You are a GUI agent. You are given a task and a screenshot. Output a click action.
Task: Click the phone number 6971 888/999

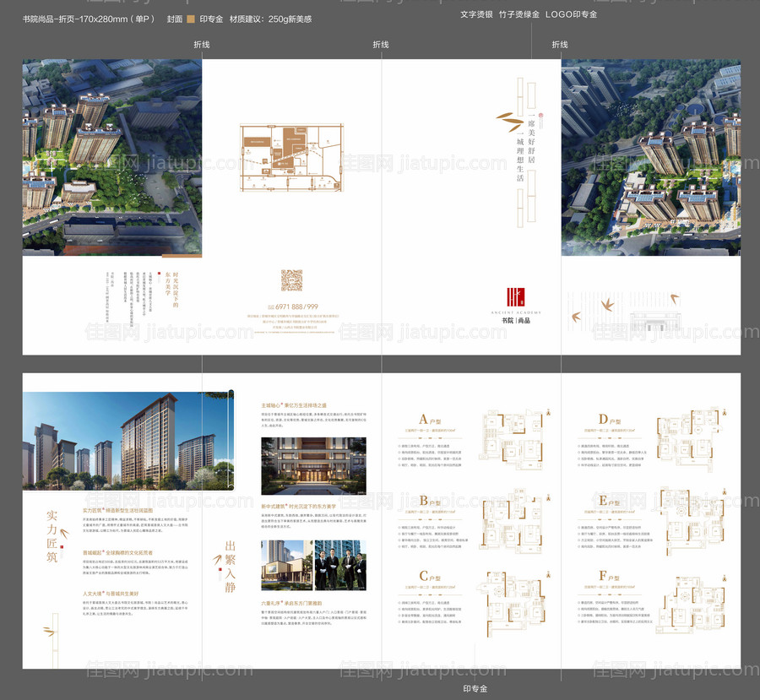(x=293, y=306)
